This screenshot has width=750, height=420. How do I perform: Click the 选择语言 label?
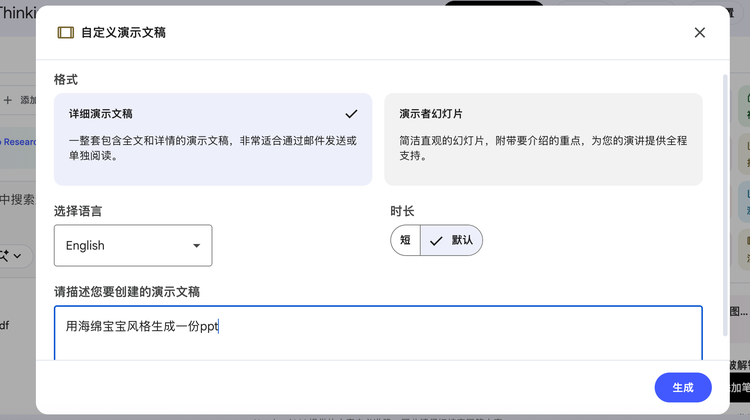(78, 211)
